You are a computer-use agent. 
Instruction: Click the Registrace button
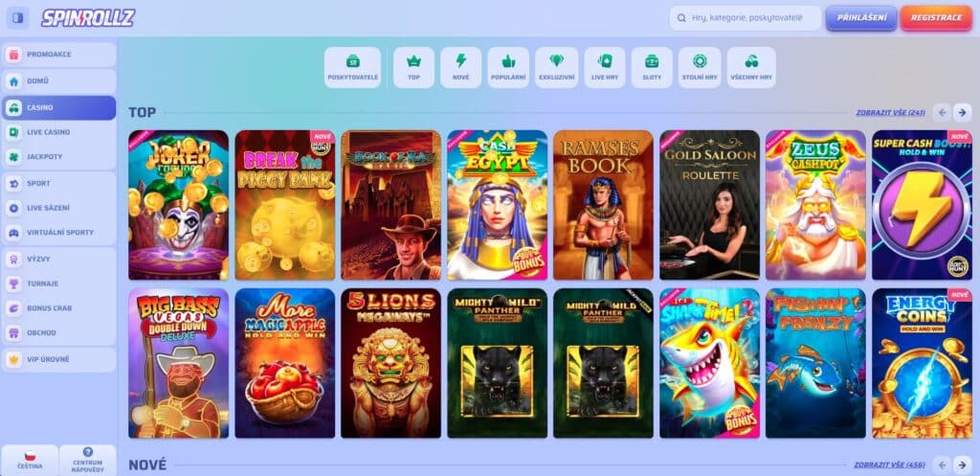(x=936, y=18)
